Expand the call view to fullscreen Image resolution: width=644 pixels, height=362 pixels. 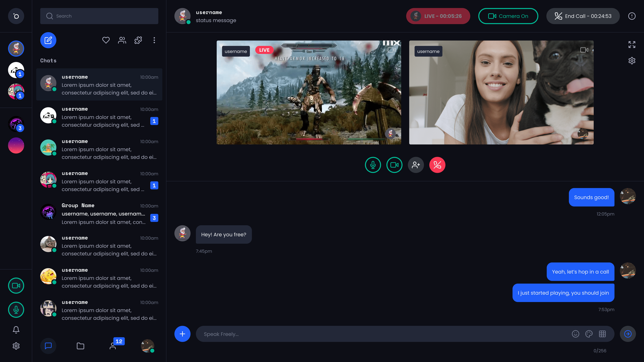coord(632,44)
